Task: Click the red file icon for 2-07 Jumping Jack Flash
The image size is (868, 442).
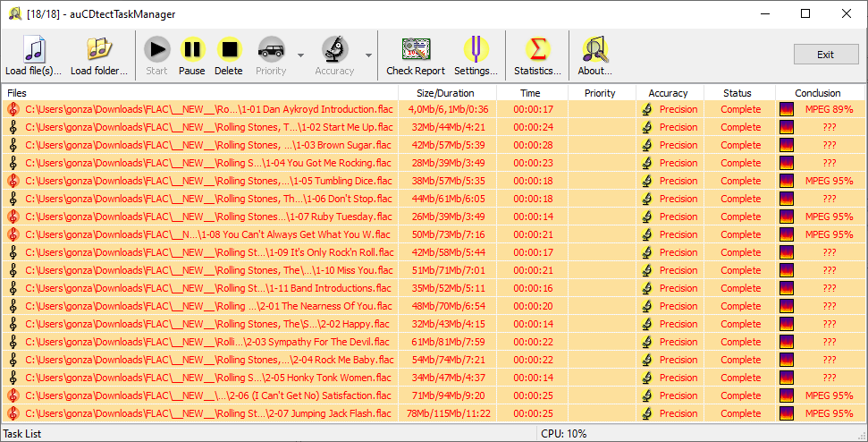Action: click(x=13, y=413)
